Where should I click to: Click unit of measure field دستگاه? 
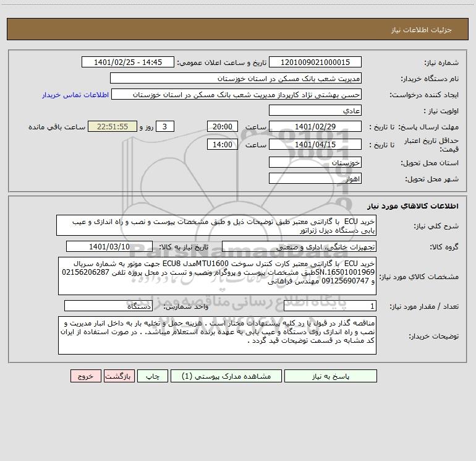point(108,306)
